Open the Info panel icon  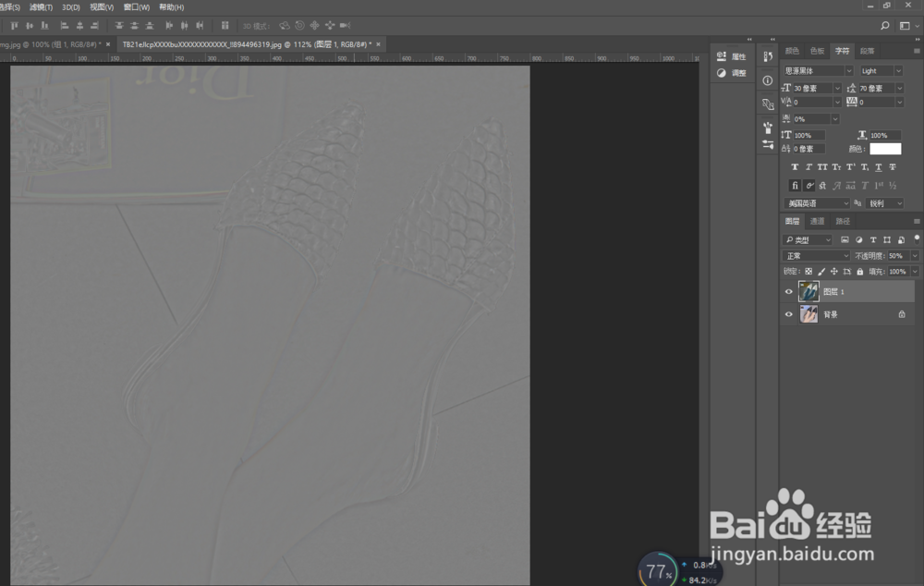768,80
